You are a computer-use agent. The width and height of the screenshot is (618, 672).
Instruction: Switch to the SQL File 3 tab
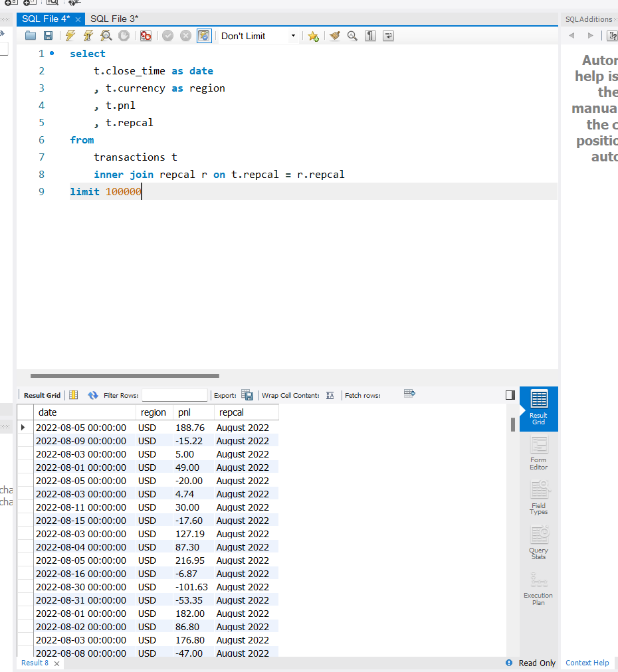(x=114, y=19)
